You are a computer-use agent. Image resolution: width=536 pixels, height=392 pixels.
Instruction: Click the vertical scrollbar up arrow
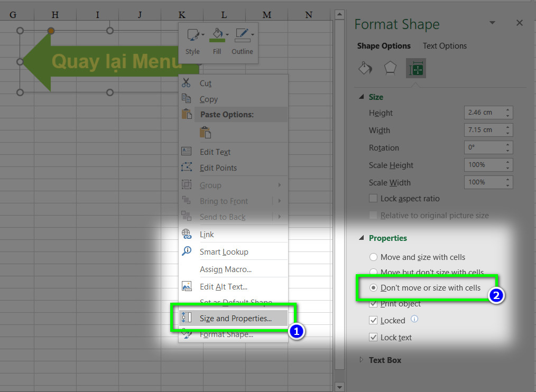point(339,14)
